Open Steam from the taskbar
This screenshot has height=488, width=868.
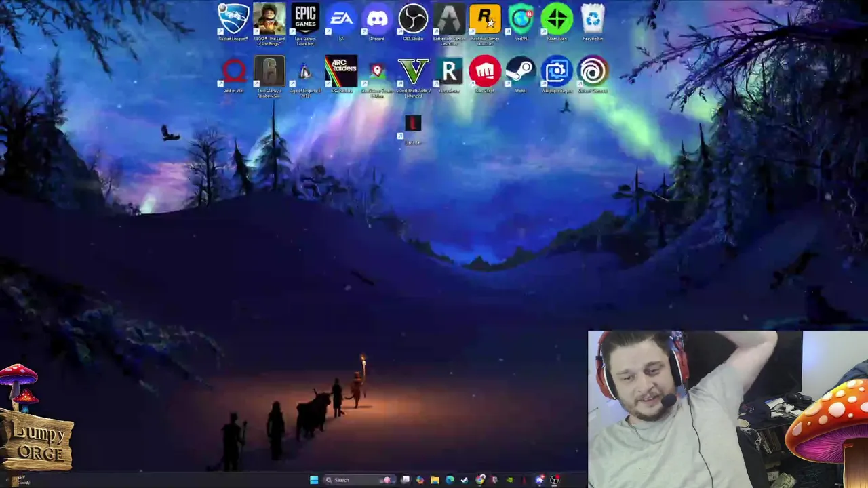click(465, 480)
